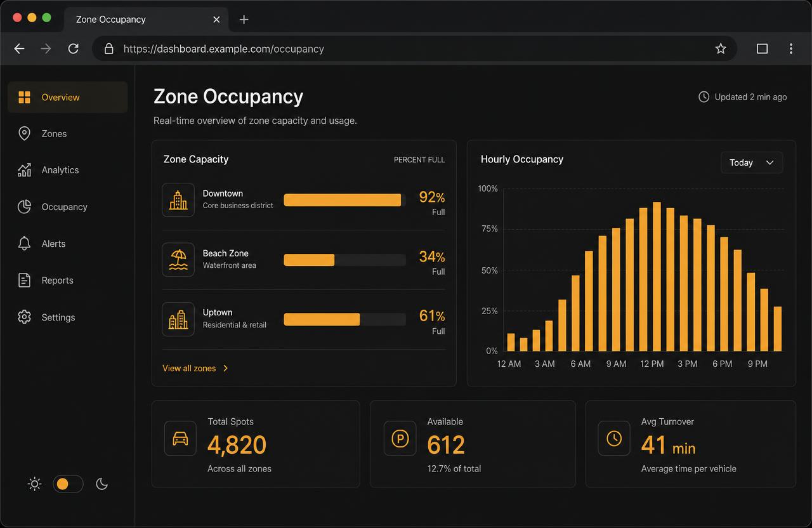Click the Avg Turnover clock icon
This screenshot has height=528, width=812.
614,439
